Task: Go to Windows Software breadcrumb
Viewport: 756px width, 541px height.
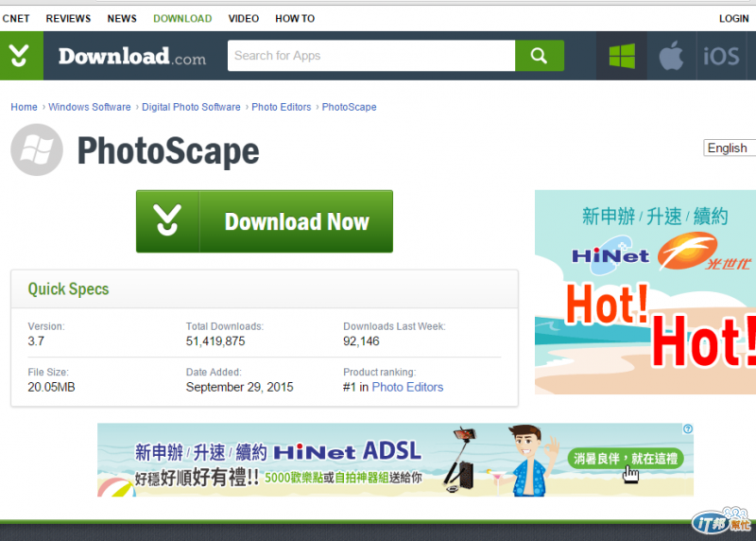Action: point(89,107)
